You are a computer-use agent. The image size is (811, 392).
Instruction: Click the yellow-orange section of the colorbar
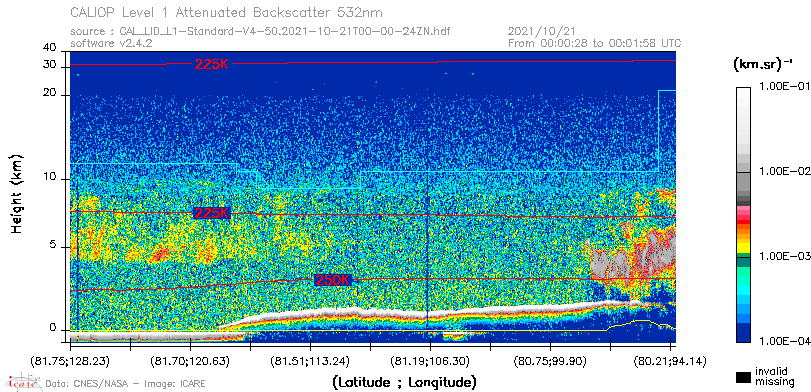coord(743,238)
